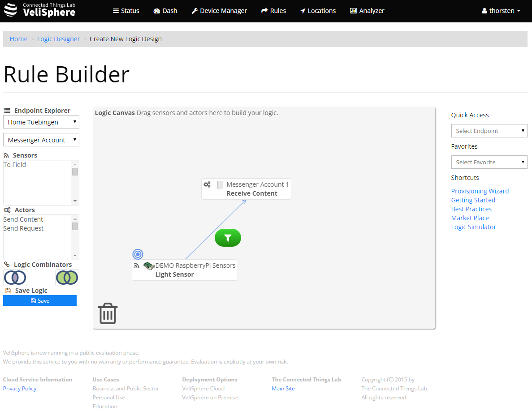This screenshot has height=411, width=532.
Task: Click the trash icon to clear the canvas
Action: [107, 313]
